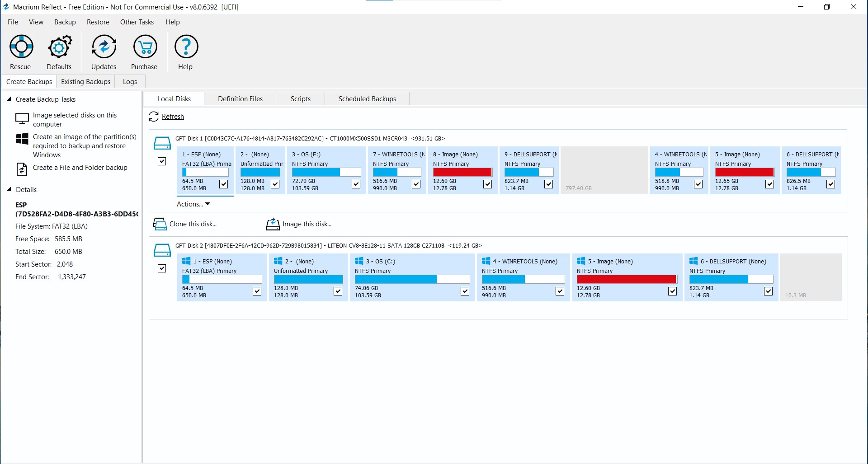The width and height of the screenshot is (868, 464).
Task: Open the File menu
Action: coord(13,22)
